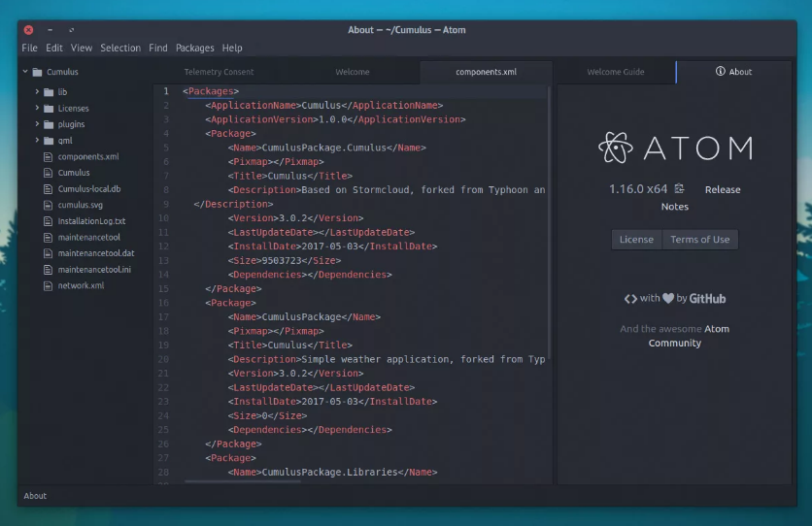Switch to Welcome Guide tab
Viewport: 812px width, 526px height.
coord(616,72)
